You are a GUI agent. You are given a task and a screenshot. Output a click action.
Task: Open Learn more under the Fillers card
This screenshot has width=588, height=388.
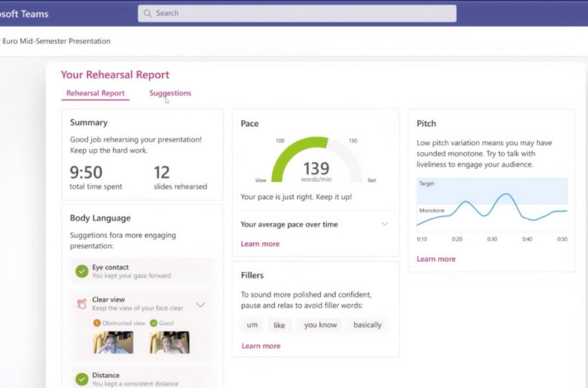(260, 346)
